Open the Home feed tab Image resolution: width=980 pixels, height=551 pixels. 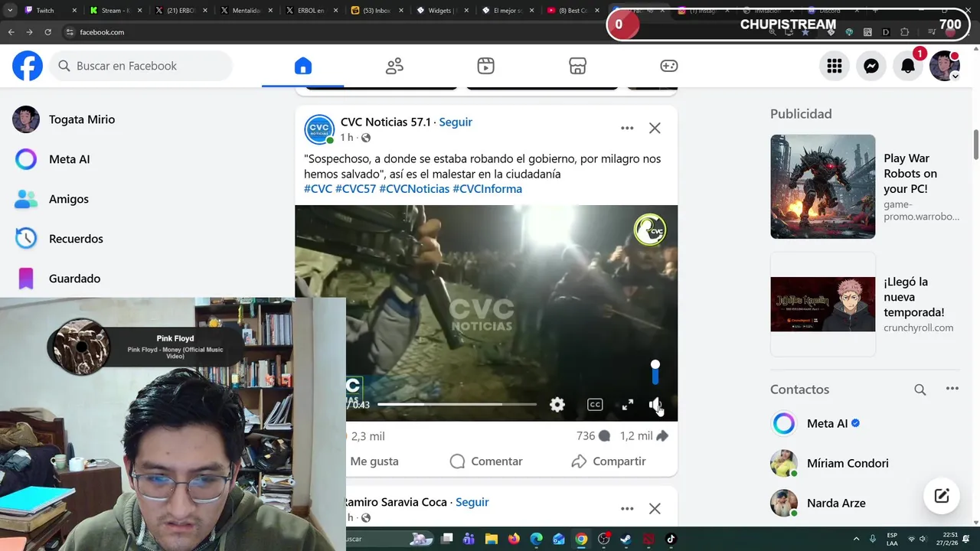[x=303, y=66]
